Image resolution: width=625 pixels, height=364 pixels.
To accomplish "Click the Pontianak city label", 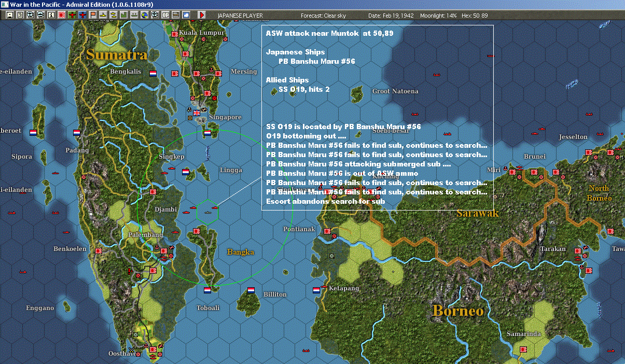I will tap(299, 229).
